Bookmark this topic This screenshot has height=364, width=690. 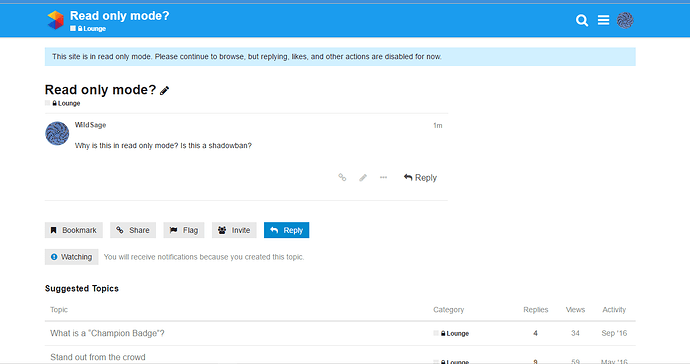73,230
